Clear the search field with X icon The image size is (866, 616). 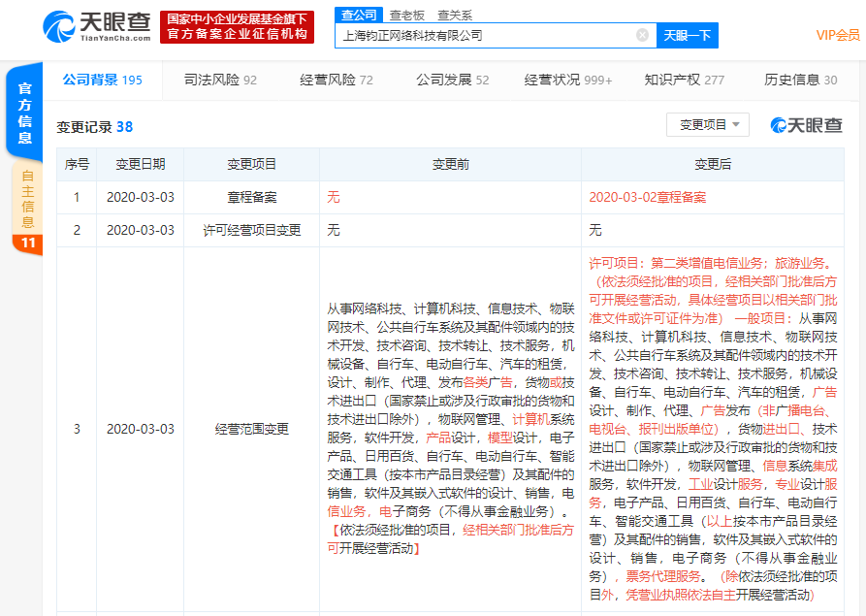(642, 35)
